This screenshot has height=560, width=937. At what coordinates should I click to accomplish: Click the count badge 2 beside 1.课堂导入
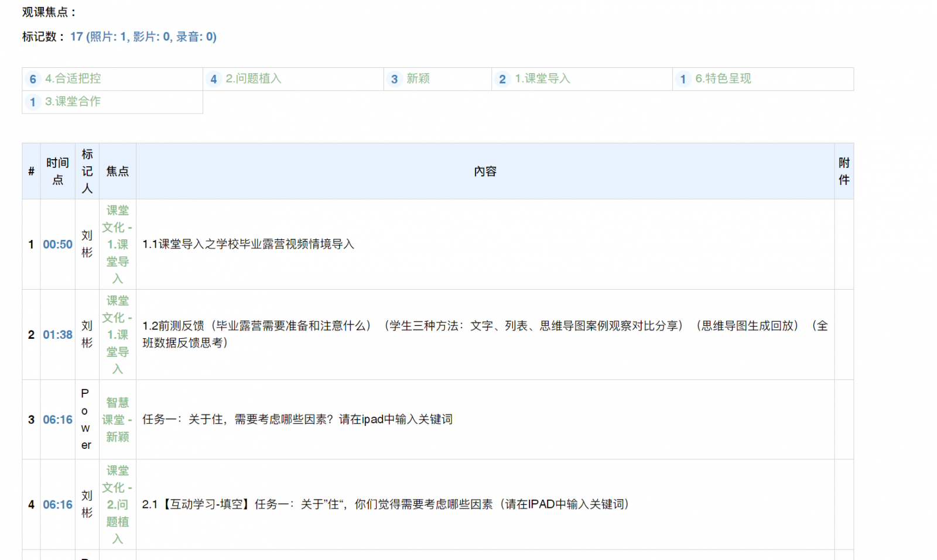(502, 79)
